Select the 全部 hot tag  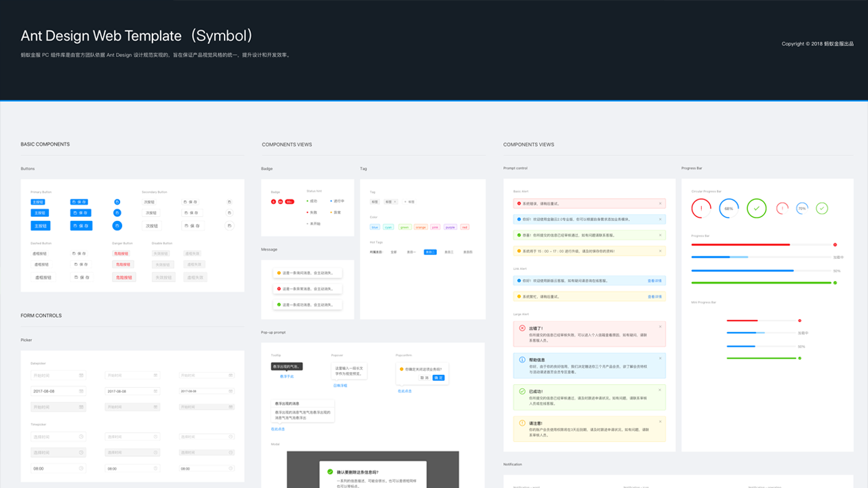[394, 252]
